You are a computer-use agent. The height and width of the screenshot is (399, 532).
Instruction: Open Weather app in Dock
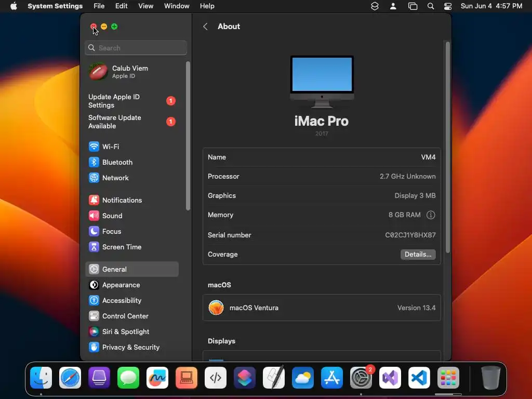303,378
